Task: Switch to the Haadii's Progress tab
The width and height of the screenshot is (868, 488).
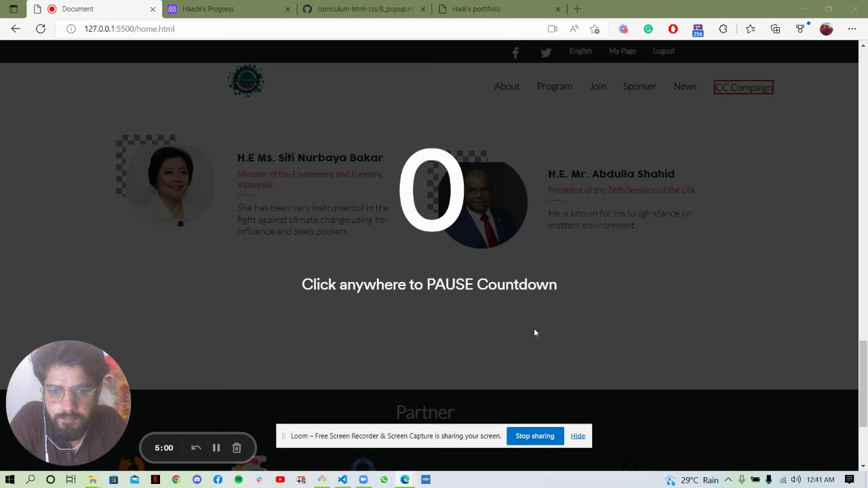Action: [229, 9]
